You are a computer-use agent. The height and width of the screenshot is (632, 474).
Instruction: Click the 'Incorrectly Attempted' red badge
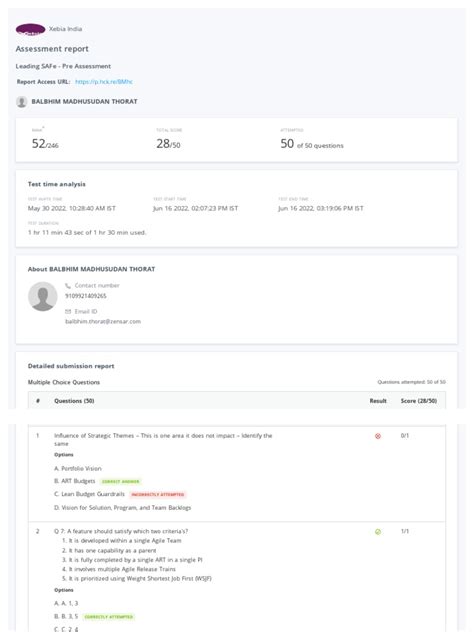tap(158, 495)
